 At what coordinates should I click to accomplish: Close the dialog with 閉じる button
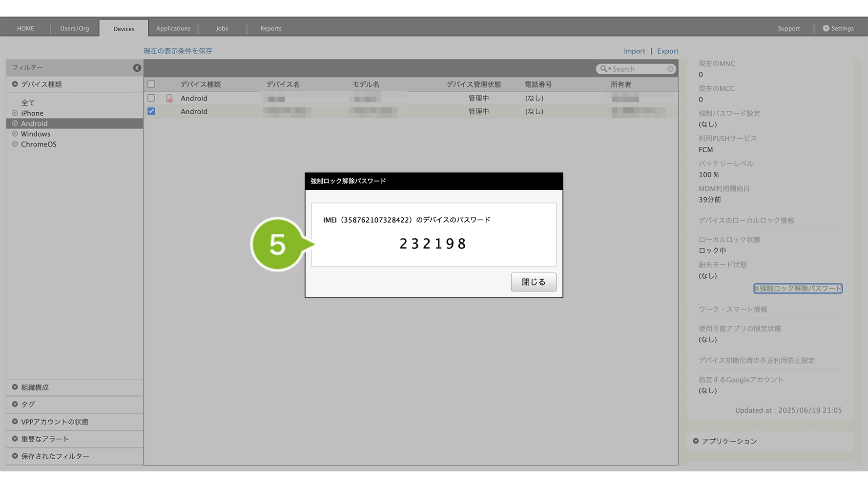click(x=533, y=282)
